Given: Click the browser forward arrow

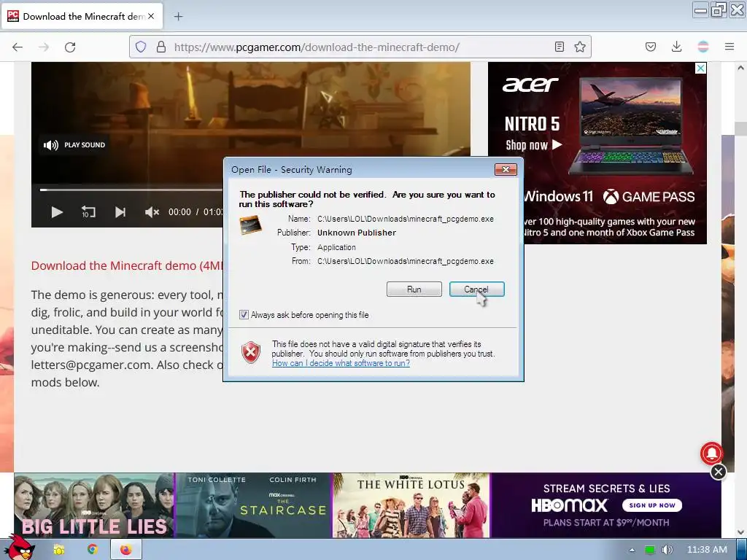Looking at the screenshot, I should click(44, 47).
